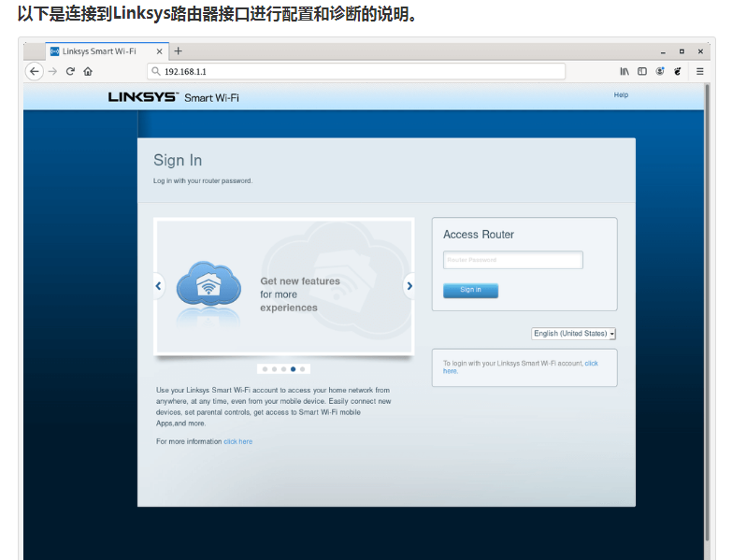
Task: Click the Linksys tab favicon
Action: 54,51
